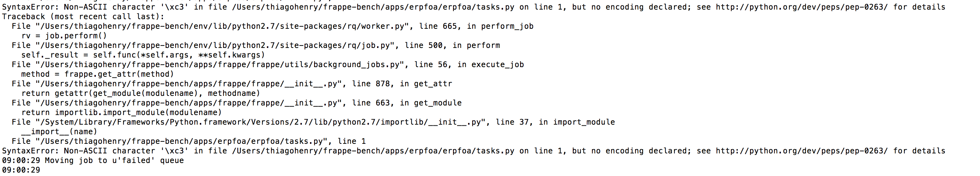
Task: Click the self._result = self.func line
Action: pos(143,55)
